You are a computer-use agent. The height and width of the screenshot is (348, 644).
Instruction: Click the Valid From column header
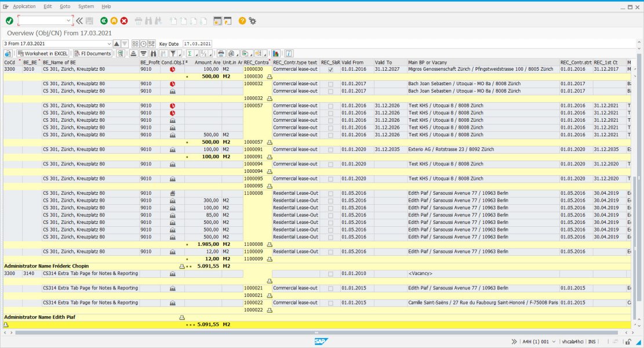(x=356, y=63)
